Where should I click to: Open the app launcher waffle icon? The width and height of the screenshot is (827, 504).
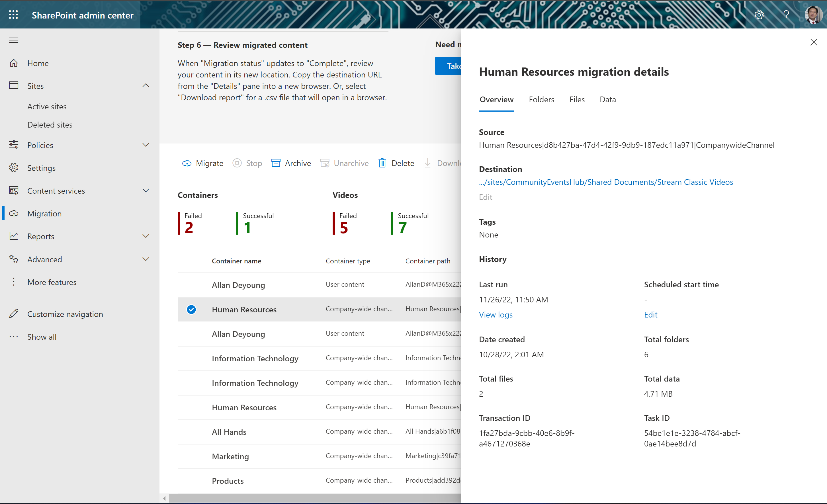coord(13,15)
